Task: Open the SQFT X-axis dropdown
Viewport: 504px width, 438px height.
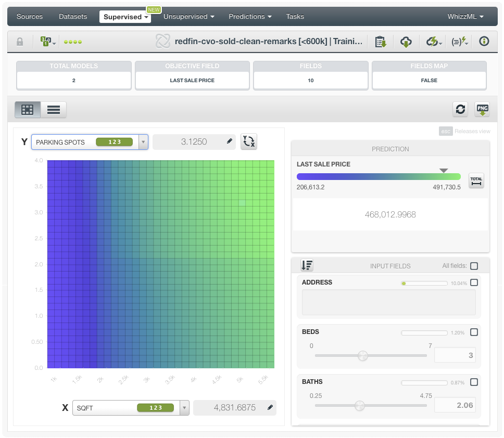Action: point(184,407)
